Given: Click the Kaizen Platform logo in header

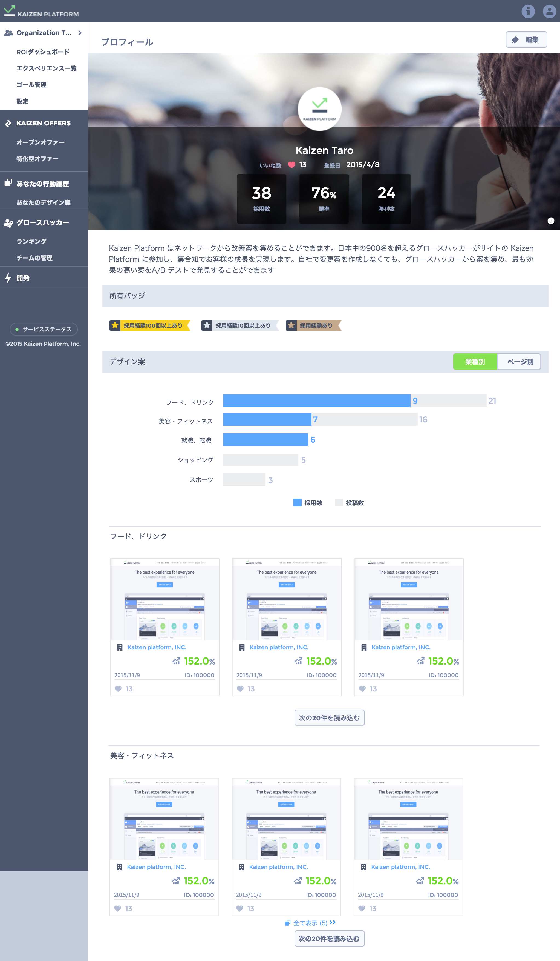Looking at the screenshot, I should [41, 12].
